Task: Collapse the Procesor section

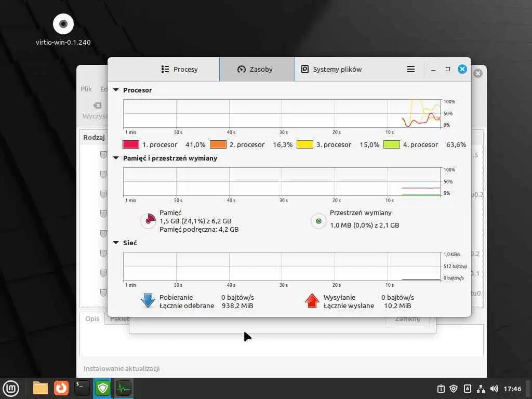Action: click(x=116, y=90)
